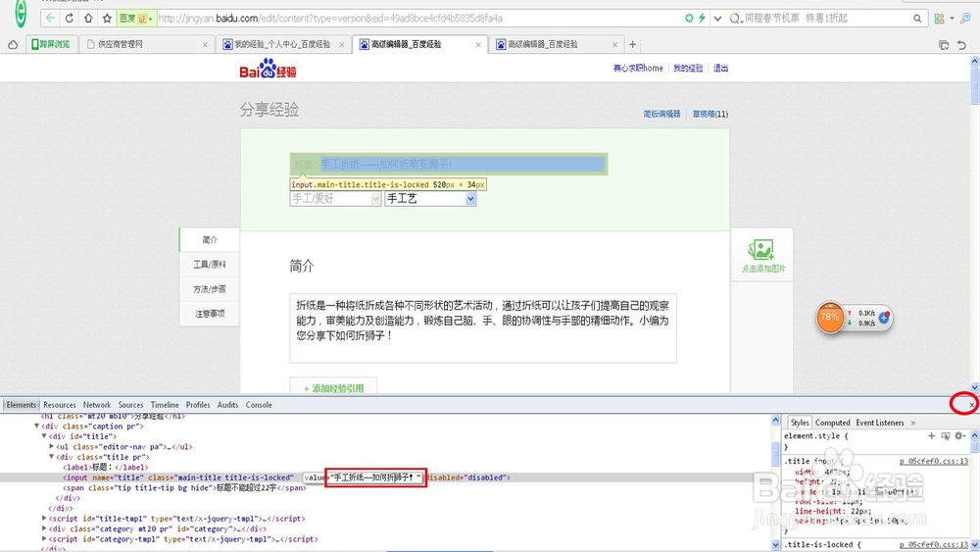980x552 pixels.
Task: Collapse the div class="title pr" node
Action: point(51,457)
